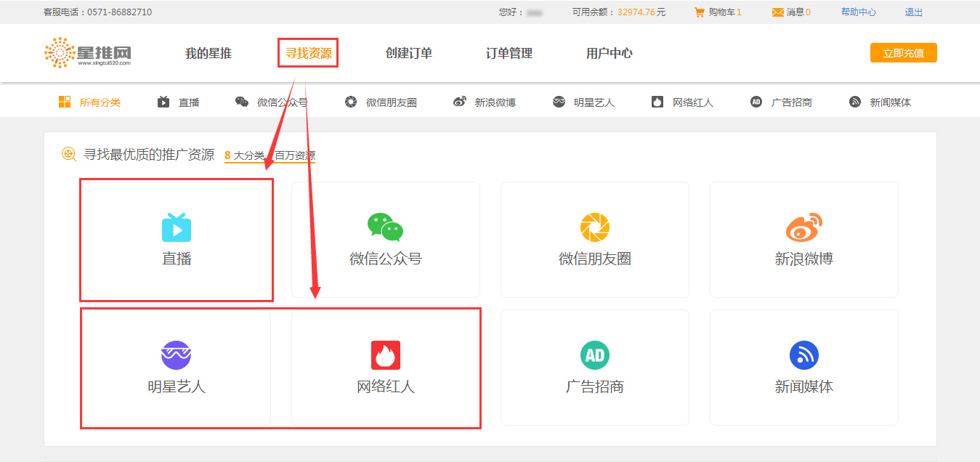The height and width of the screenshot is (462, 980).
Task: Open 创建订单 in main navigation
Action: point(409,53)
